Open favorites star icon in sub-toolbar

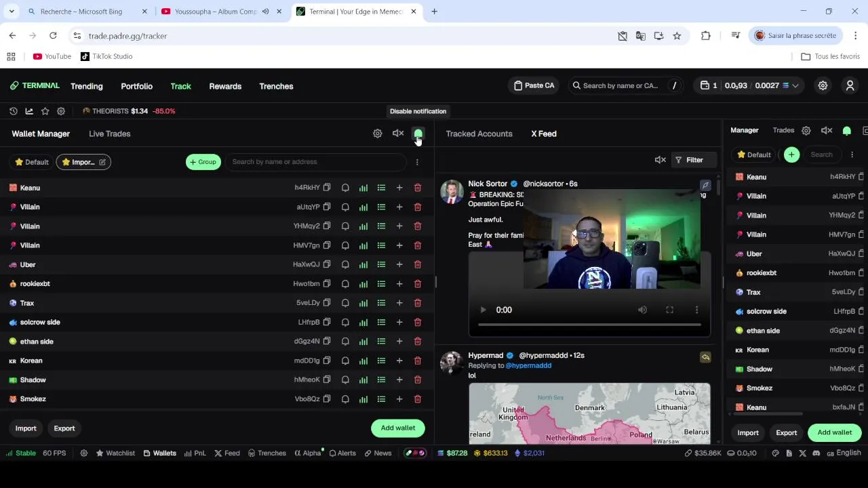click(45, 111)
